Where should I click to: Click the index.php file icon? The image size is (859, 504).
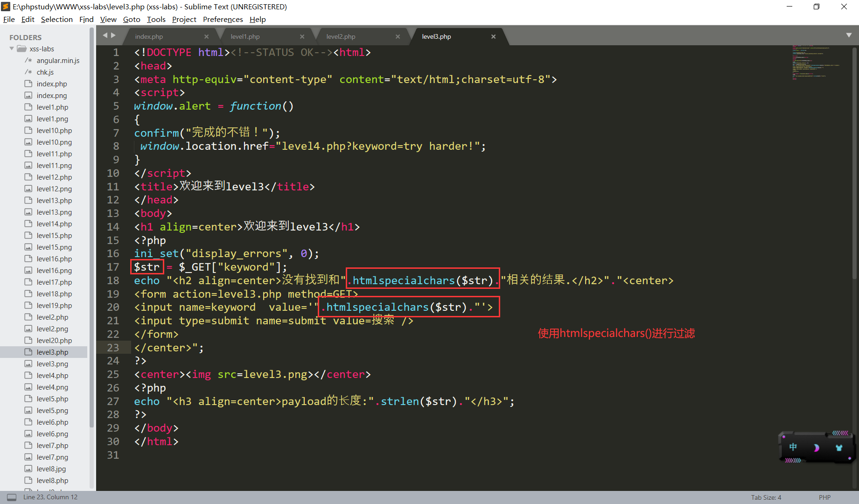point(28,84)
